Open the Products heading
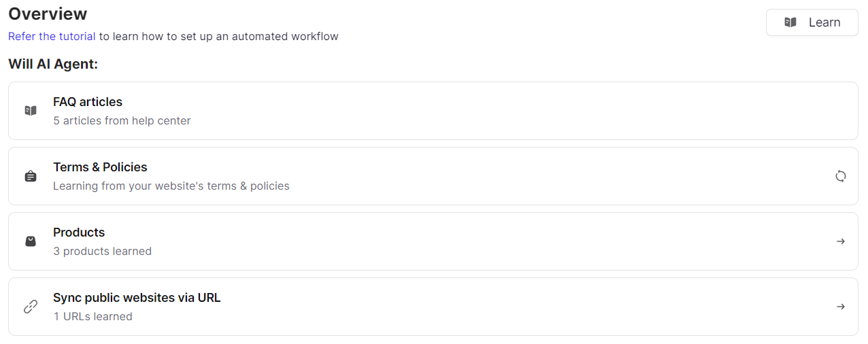The height and width of the screenshot is (344, 868). click(x=79, y=233)
